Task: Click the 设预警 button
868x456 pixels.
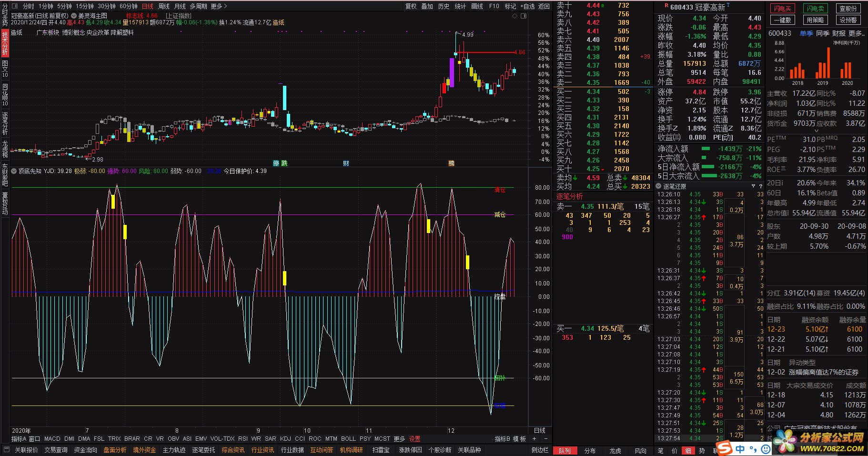Action: [848, 20]
